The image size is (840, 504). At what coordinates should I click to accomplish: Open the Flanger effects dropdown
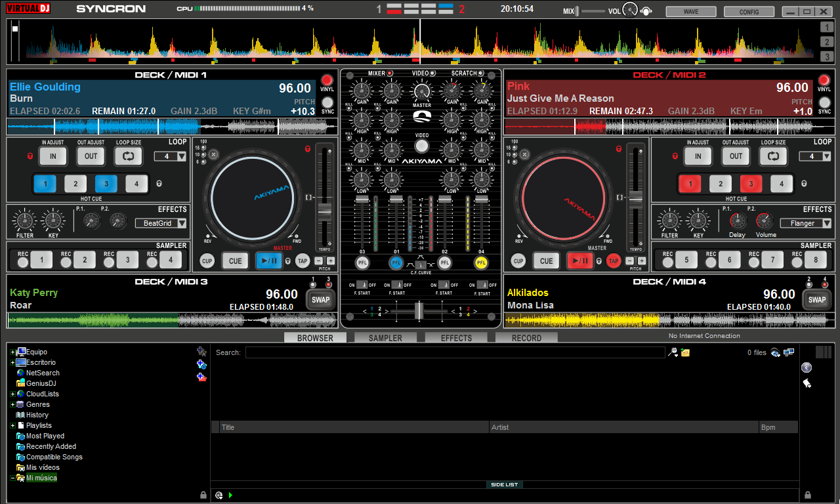[x=806, y=223]
